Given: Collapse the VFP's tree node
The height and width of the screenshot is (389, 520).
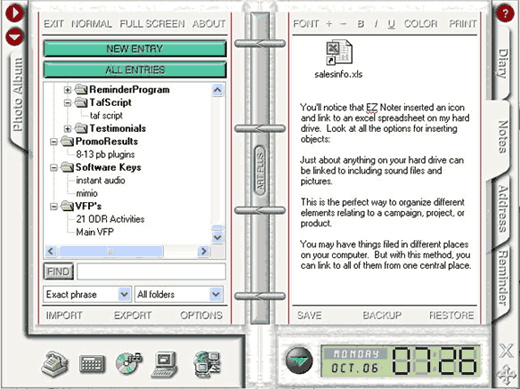Looking at the screenshot, I should pyautogui.click(x=54, y=207).
